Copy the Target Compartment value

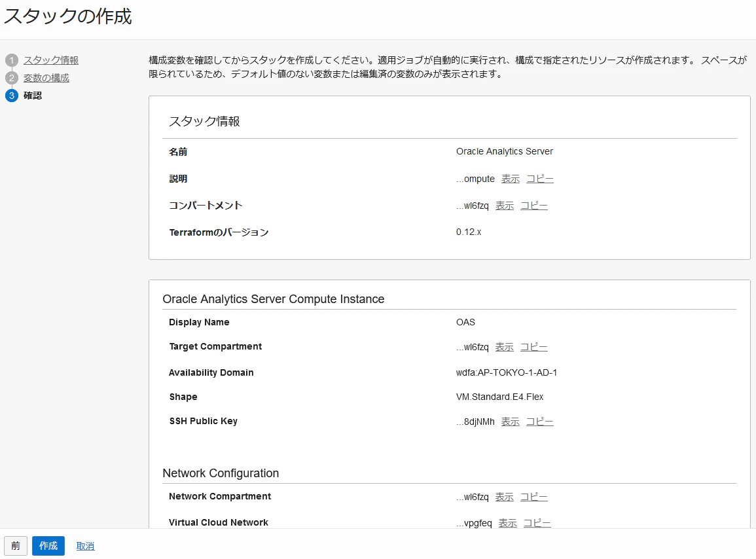pyautogui.click(x=533, y=348)
